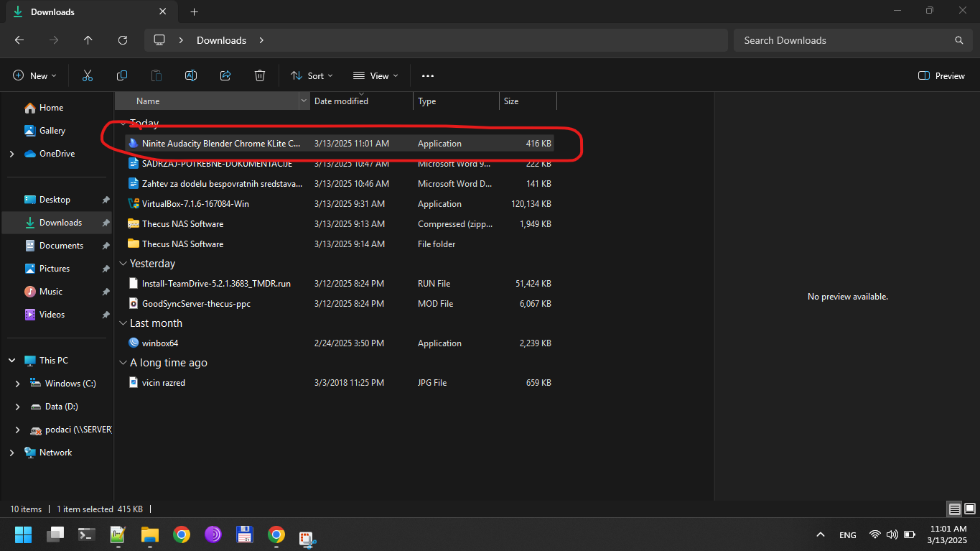The width and height of the screenshot is (980, 551).
Task: Click the Search Downloads field
Action: 851,40
